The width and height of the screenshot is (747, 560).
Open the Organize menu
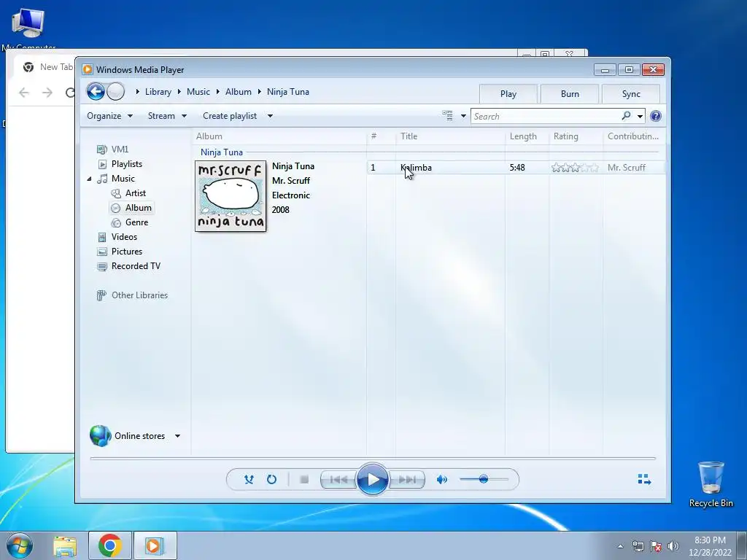click(109, 116)
